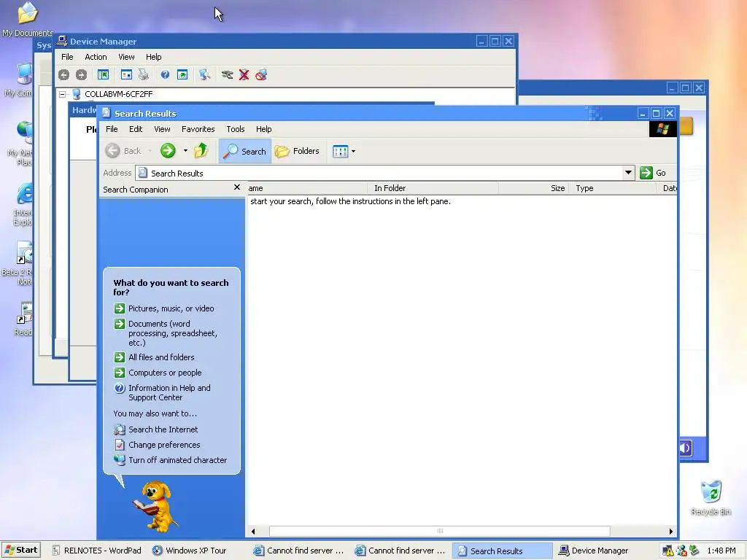Open the Forward history dropdown arrow
The image size is (747, 560).
[185, 151]
